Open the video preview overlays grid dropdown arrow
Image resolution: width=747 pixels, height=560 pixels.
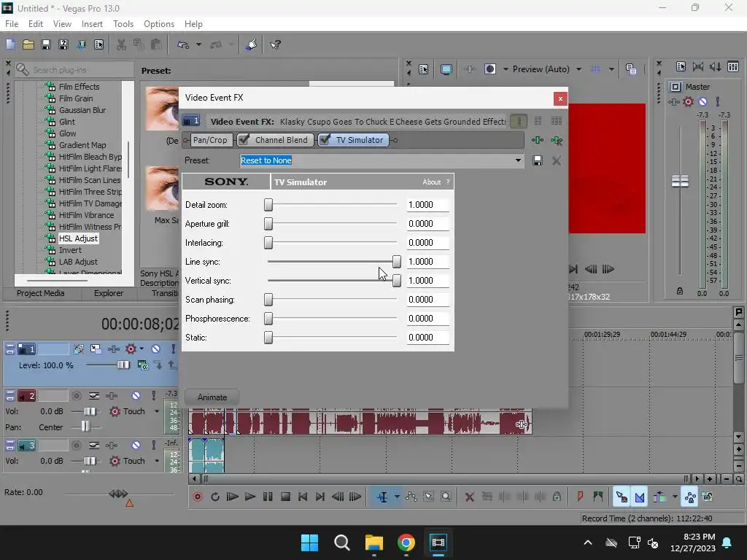coord(611,69)
